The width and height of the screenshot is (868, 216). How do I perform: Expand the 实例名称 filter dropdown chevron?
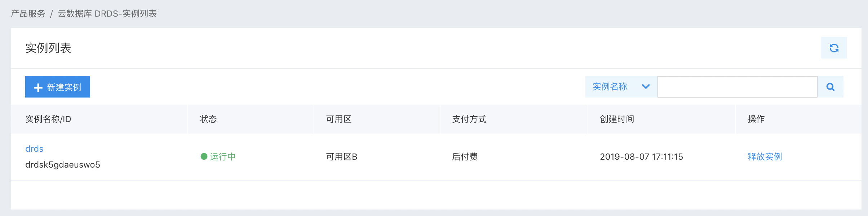[646, 87]
